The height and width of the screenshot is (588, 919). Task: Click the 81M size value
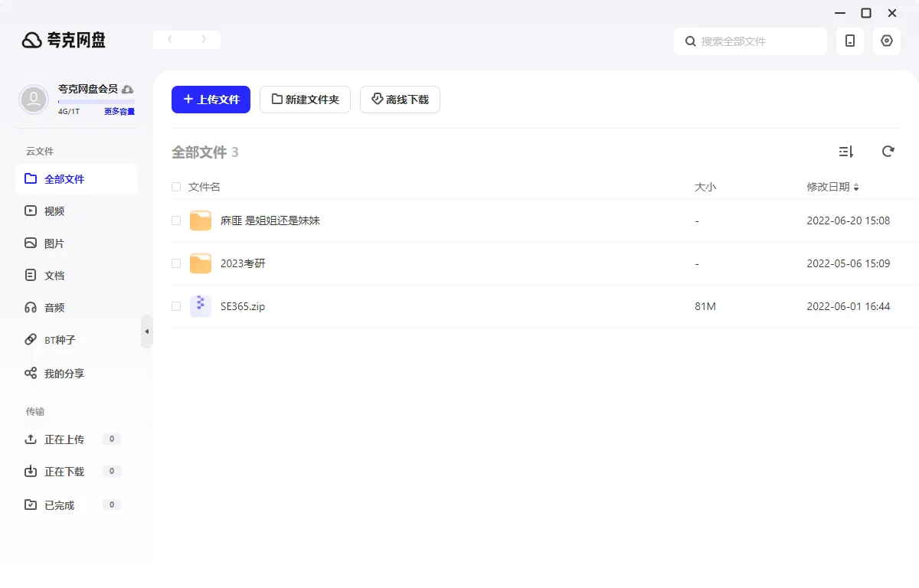(x=705, y=306)
